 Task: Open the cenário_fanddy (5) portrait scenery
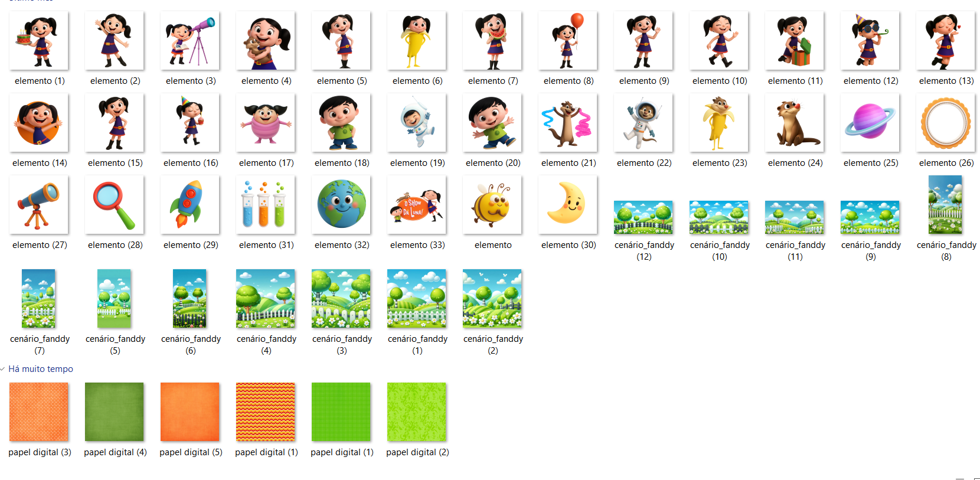[x=115, y=298]
